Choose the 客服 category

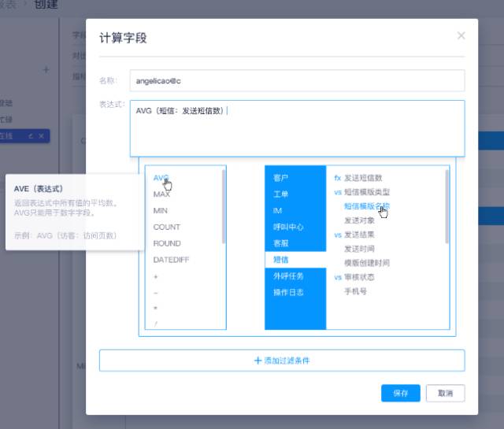280,243
